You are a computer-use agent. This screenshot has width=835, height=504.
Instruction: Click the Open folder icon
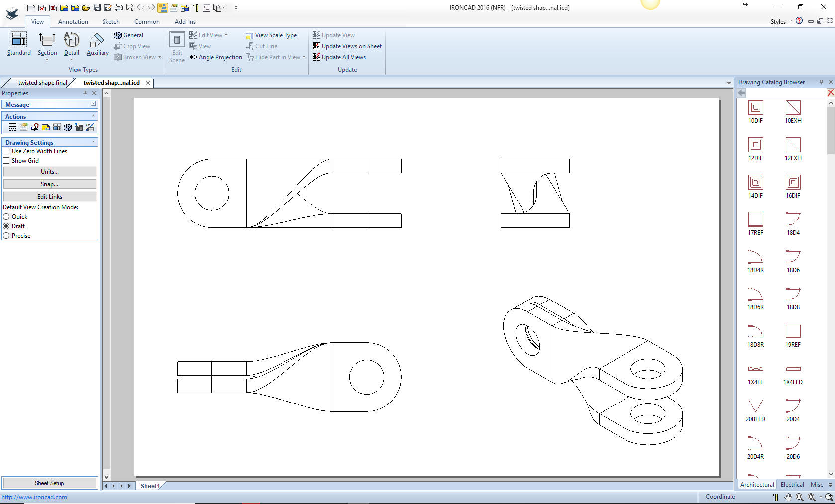[x=86, y=8]
